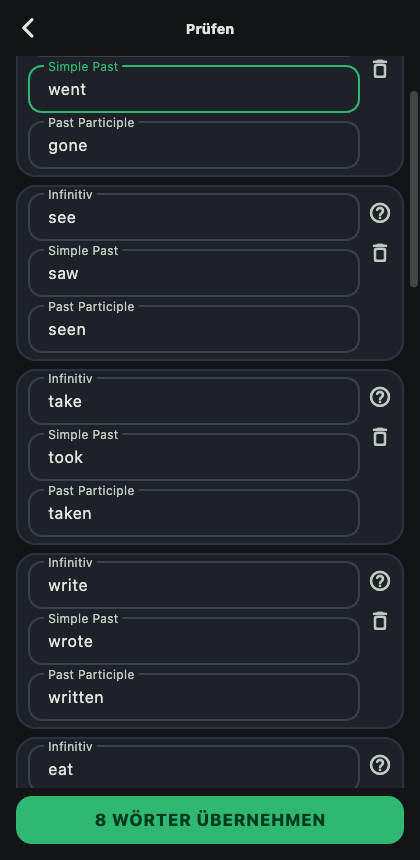Edit the Past Participle field 'gone'
The width and height of the screenshot is (420, 860).
[x=194, y=145]
